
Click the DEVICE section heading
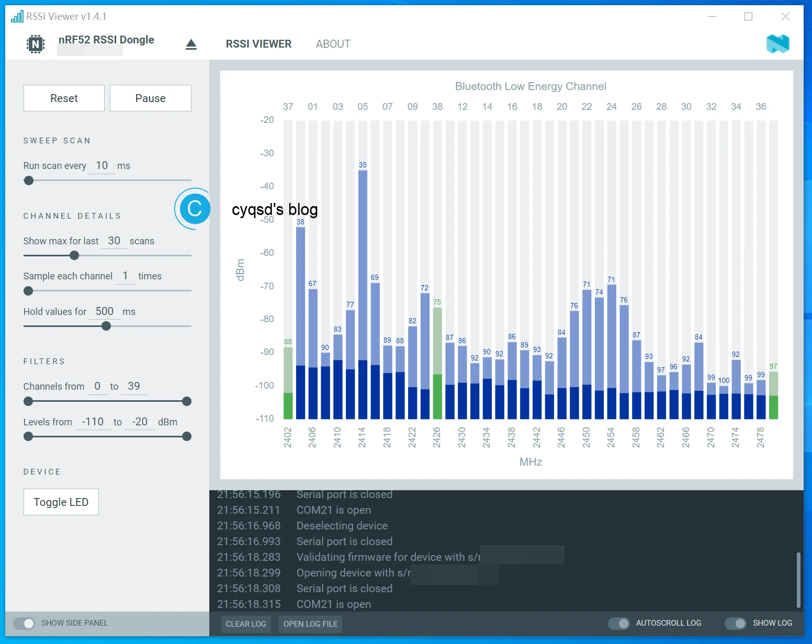coord(42,472)
